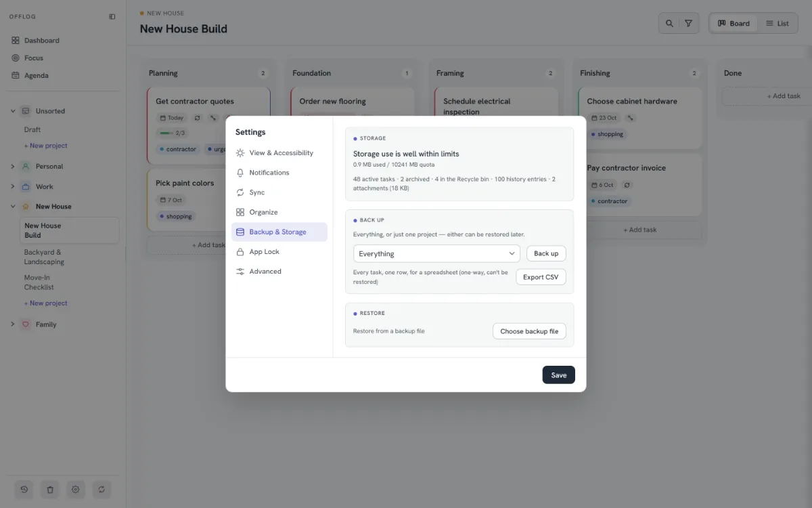The image size is (812, 508).
Task: Collapse the New House group chevron
Action: (12, 207)
